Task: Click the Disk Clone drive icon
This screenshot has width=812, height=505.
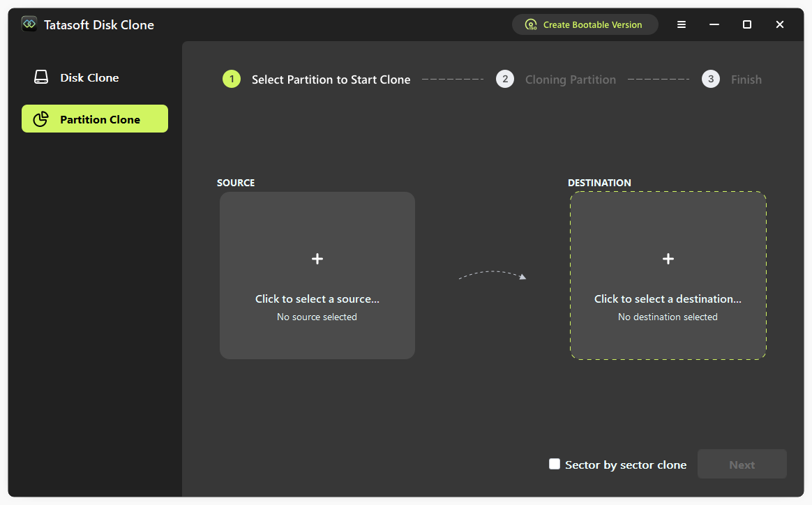Action: pos(41,77)
